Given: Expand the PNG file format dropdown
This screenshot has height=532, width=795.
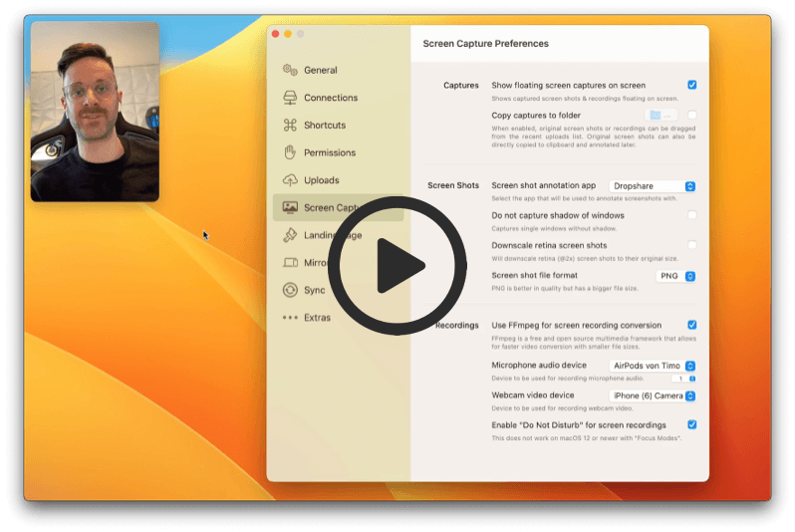Looking at the screenshot, I should [x=675, y=276].
